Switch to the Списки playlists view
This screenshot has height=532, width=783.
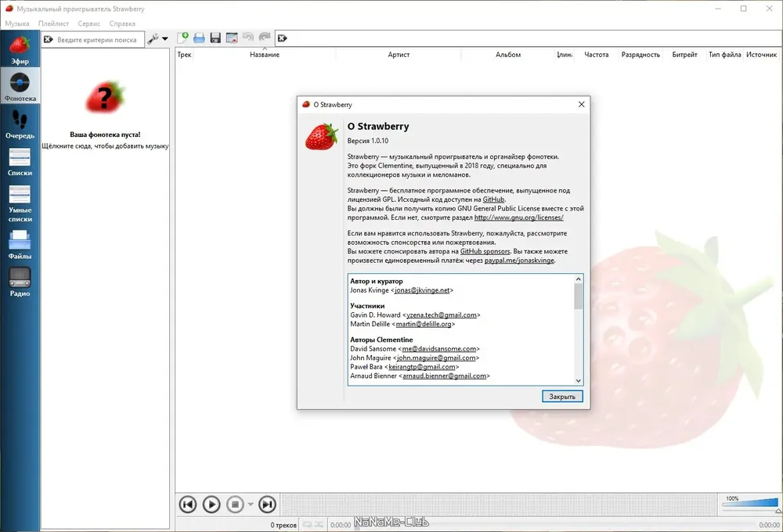tap(20, 162)
